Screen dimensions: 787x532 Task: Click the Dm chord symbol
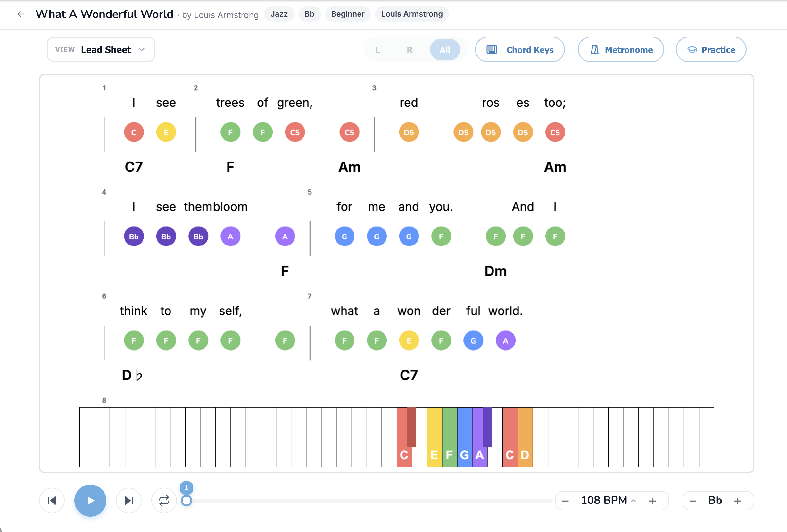click(495, 271)
